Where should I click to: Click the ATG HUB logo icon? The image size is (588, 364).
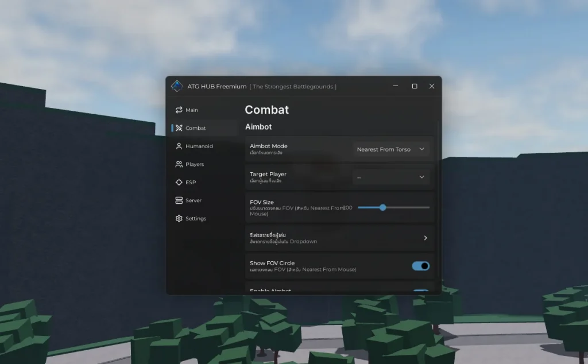(x=177, y=86)
